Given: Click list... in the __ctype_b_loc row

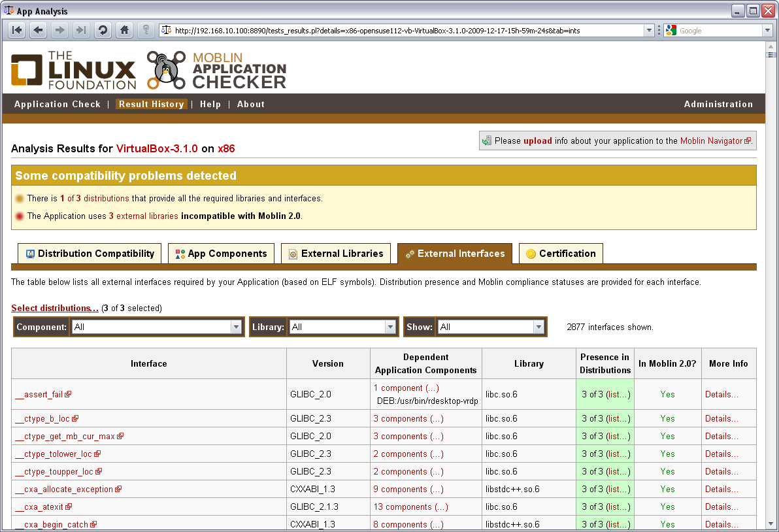Looking at the screenshot, I should point(618,418).
